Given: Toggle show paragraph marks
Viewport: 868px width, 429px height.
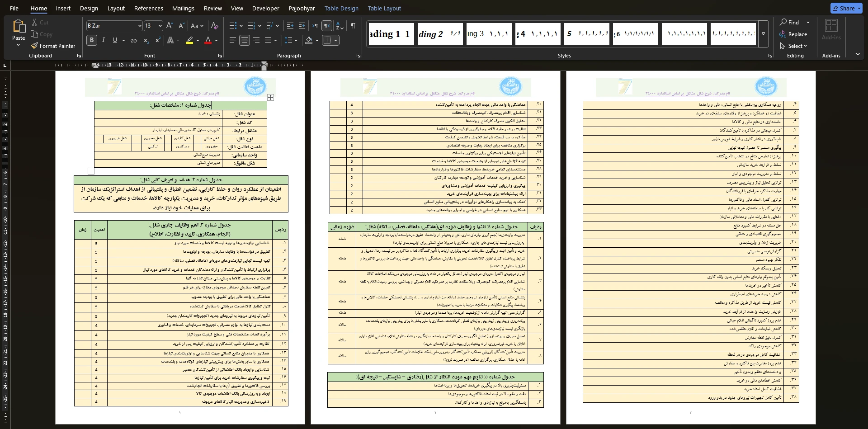Looking at the screenshot, I should click(353, 26).
